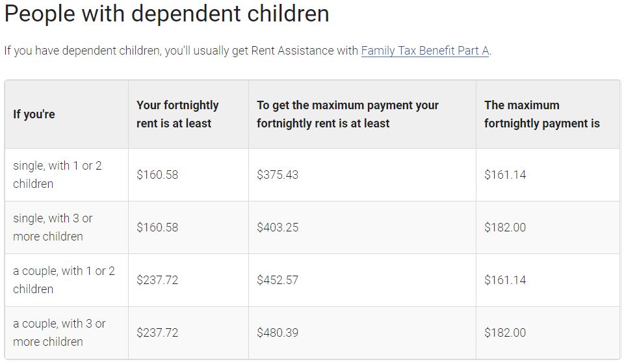Image resolution: width=624 pixels, height=364 pixels.
Task: Click the "If you're" column header
Action: click(x=34, y=114)
